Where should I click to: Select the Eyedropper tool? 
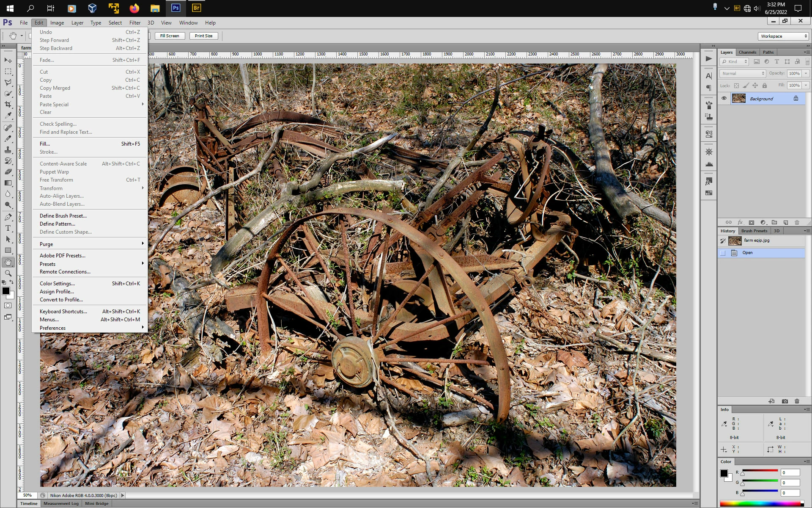pyautogui.click(x=8, y=115)
